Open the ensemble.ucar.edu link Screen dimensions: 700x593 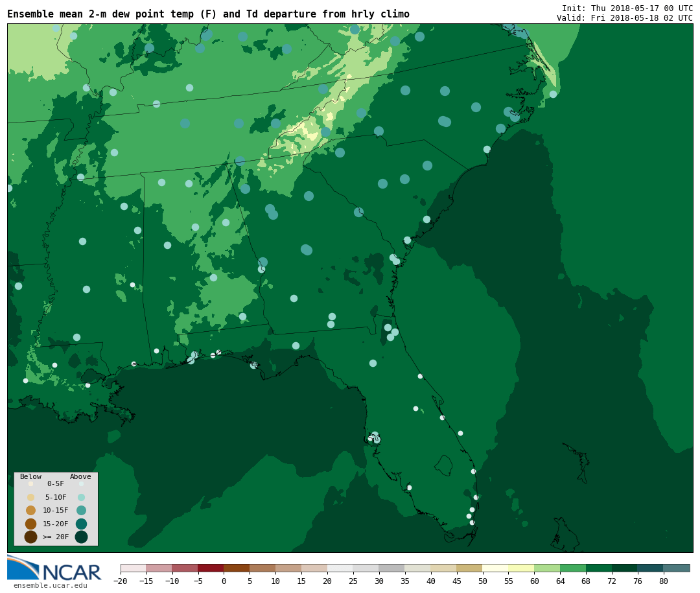pos(51,585)
